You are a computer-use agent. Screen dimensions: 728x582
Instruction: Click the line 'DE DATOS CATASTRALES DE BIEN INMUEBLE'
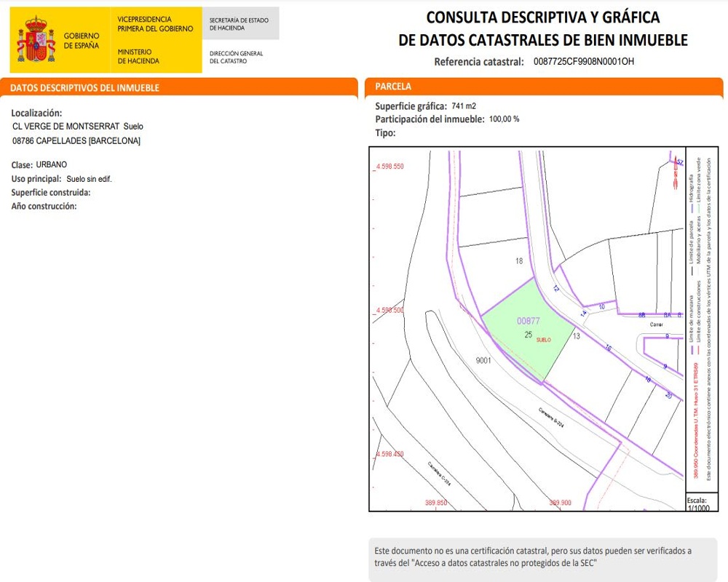[543, 41]
